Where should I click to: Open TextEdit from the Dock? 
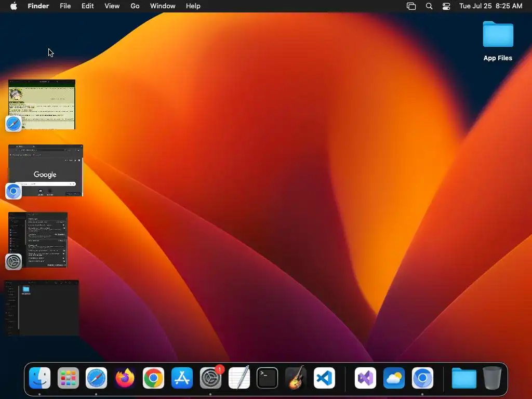239,378
